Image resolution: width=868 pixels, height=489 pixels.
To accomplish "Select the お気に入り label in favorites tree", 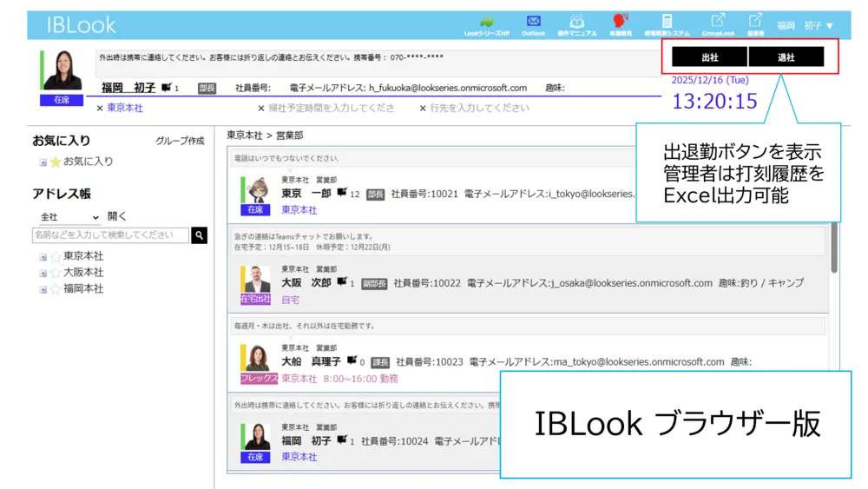I will click(88, 162).
